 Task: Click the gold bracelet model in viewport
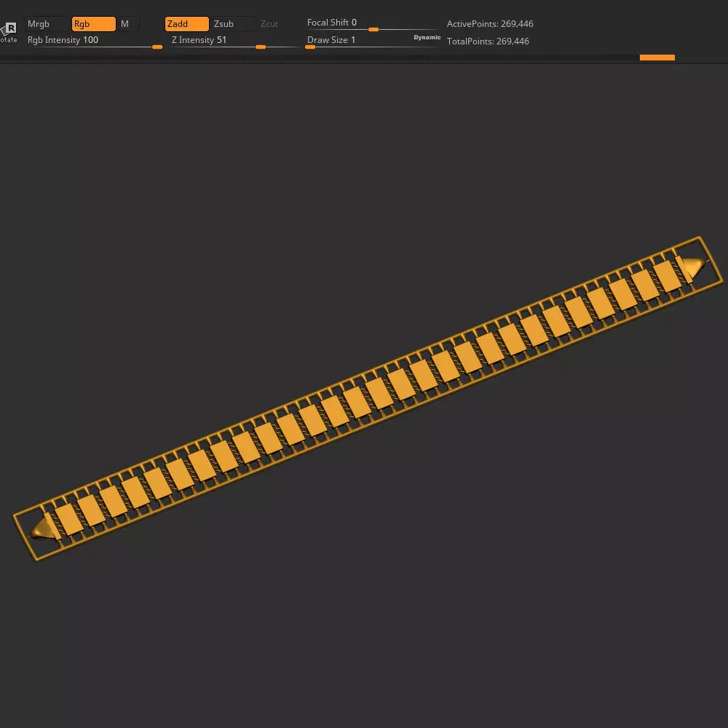368,398
